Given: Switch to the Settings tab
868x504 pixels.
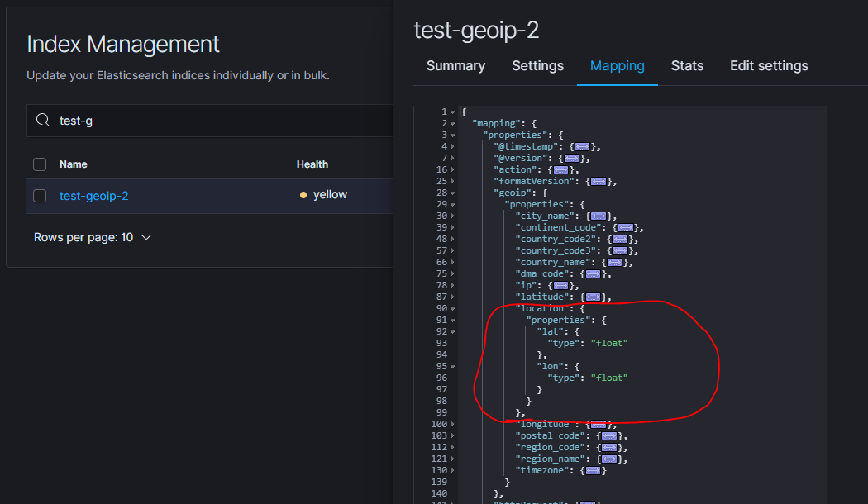Looking at the screenshot, I should pos(537,66).
